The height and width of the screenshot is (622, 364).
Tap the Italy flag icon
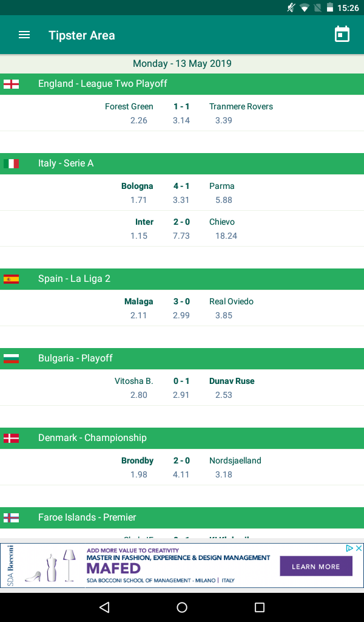tap(11, 163)
